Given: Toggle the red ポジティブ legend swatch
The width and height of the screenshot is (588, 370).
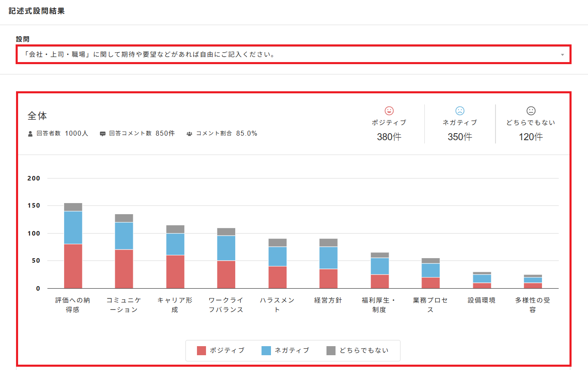Looking at the screenshot, I should 201,350.
